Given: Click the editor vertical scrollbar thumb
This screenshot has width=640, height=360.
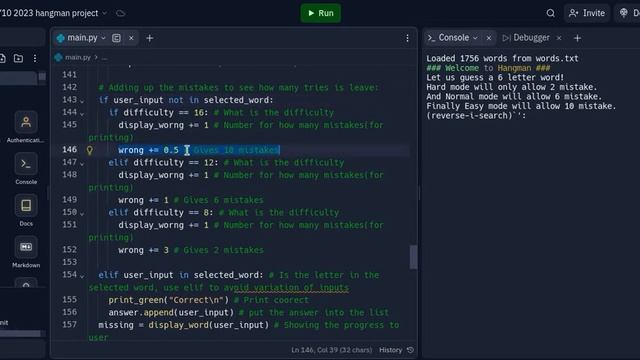Looking at the screenshot, I should (x=413, y=257).
